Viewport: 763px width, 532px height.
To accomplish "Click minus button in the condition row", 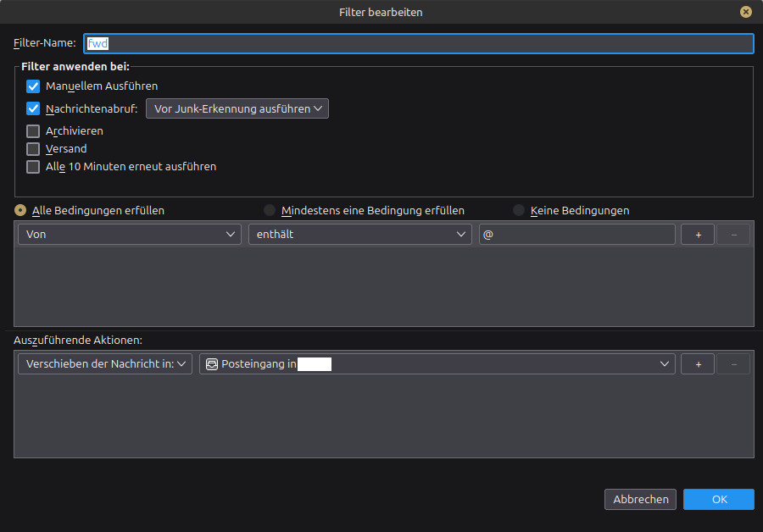I will 734,235.
